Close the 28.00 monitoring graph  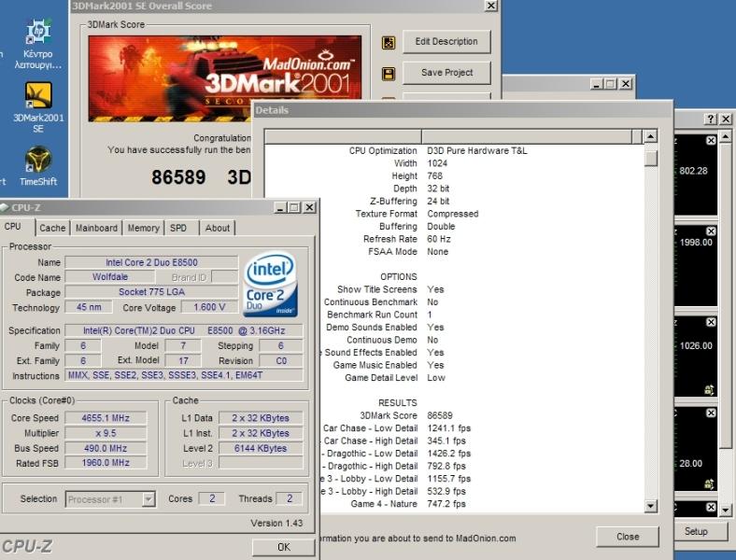pos(711,413)
